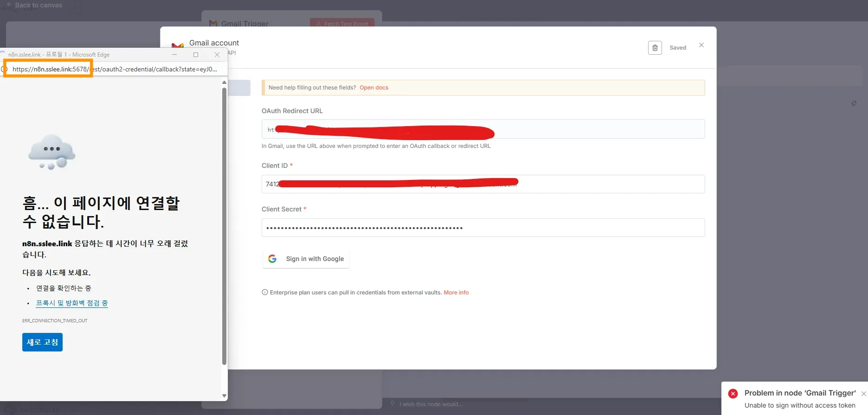The image size is (868, 415).
Task: Close the Edge popup window
Action: pos(217,54)
